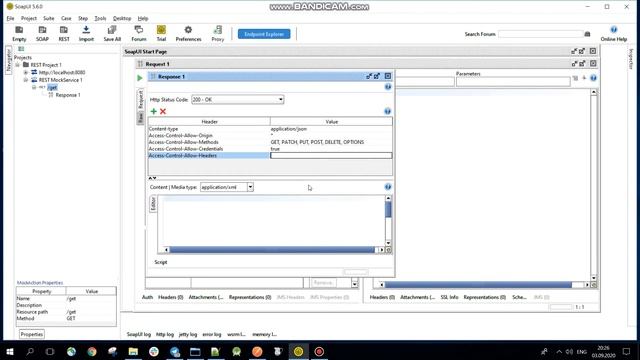640x360 pixels.
Task: Click the Save All icon
Action: point(112,33)
